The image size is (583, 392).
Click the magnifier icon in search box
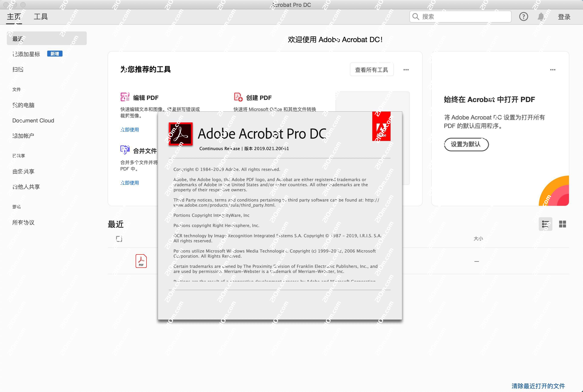(x=415, y=17)
